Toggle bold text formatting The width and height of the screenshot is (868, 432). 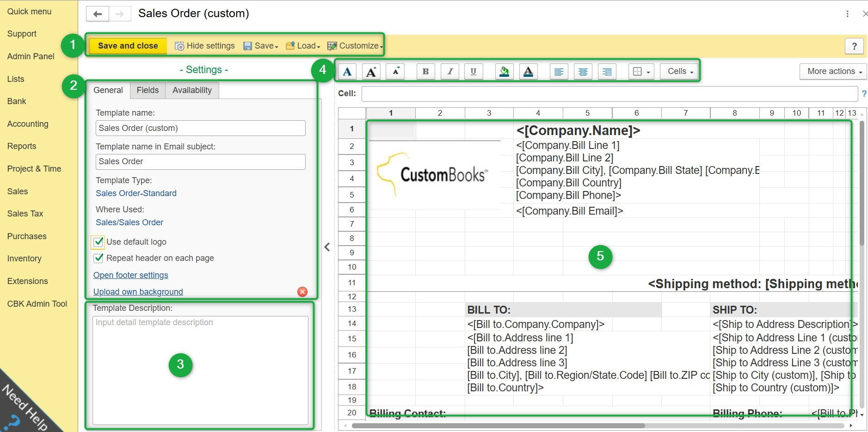click(425, 72)
